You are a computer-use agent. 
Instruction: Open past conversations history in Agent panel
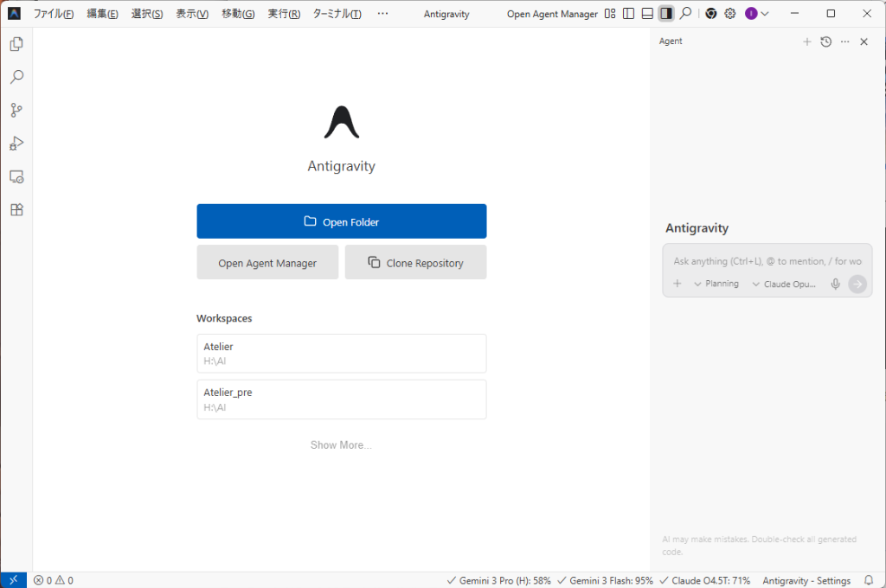[826, 42]
